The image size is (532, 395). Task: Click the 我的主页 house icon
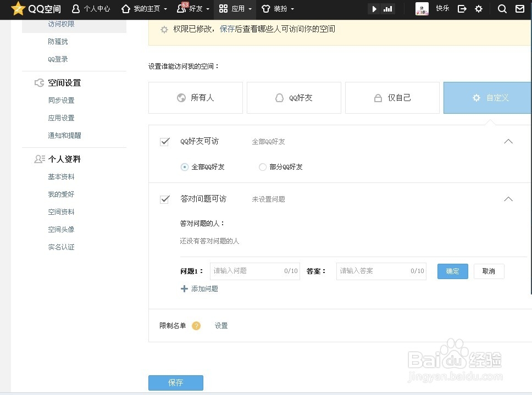point(126,9)
